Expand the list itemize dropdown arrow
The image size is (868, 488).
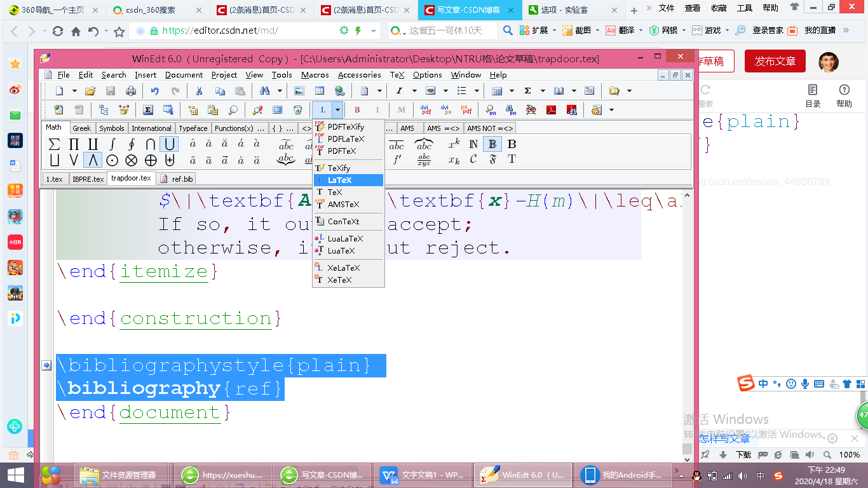click(x=476, y=91)
